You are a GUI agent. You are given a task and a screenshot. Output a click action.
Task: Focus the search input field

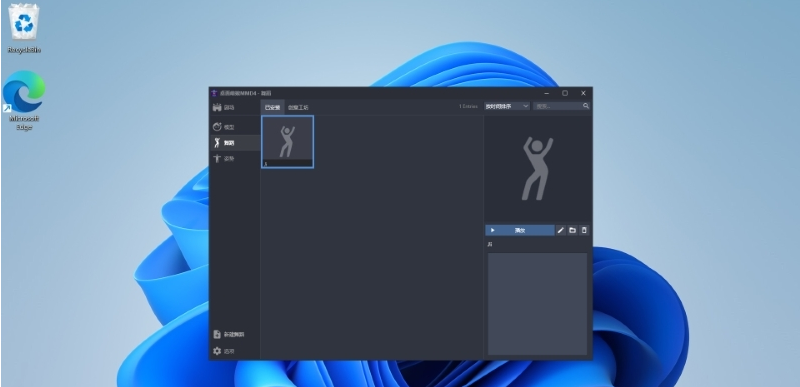click(x=557, y=106)
